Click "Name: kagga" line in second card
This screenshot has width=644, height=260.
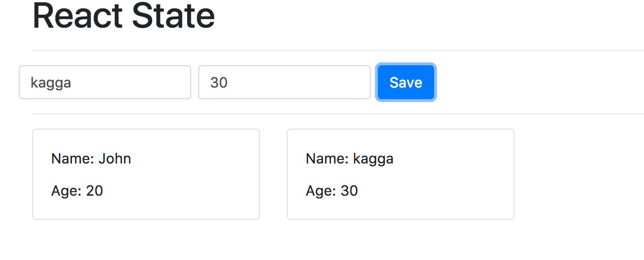coord(349,159)
